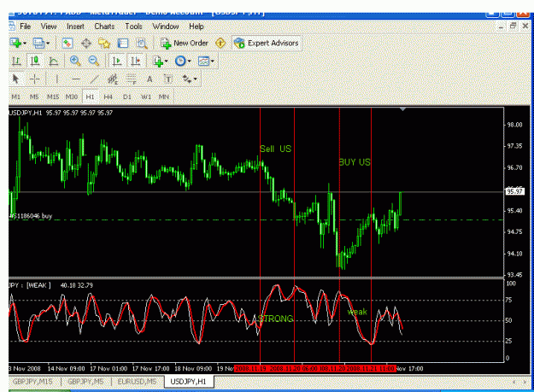Open the Data Window crosshair-target icon
The image size is (534, 392).
point(85,44)
